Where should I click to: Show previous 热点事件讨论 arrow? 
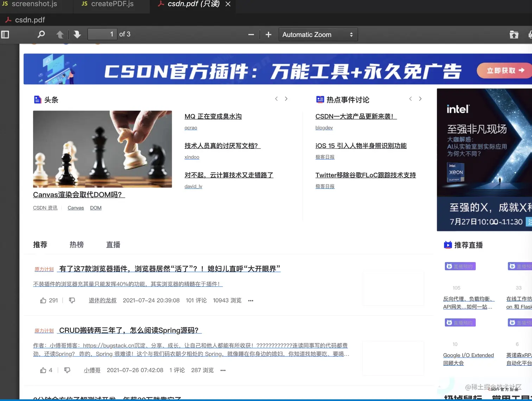point(410,99)
